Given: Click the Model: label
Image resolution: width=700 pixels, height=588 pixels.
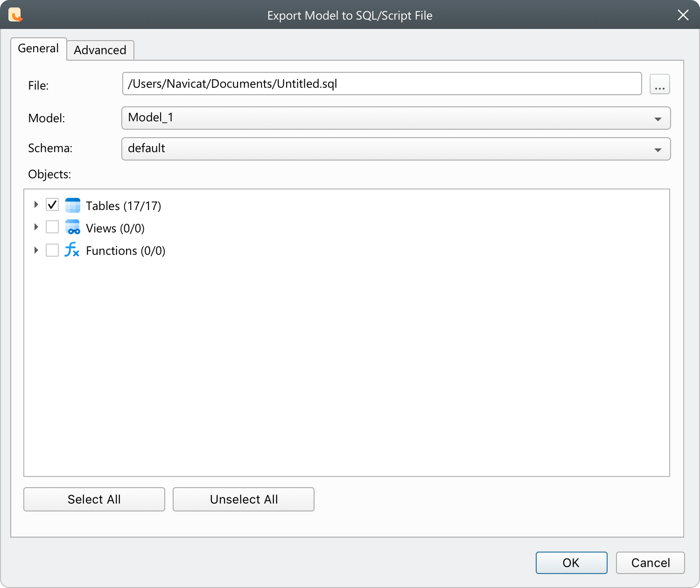Looking at the screenshot, I should [47, 119].
